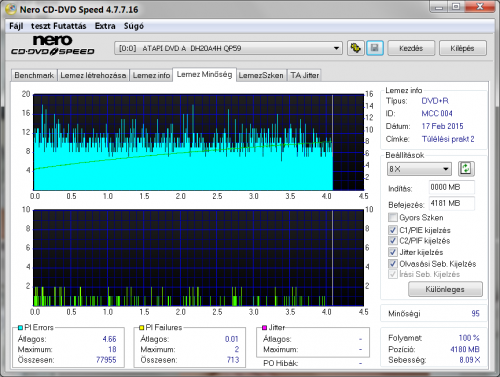
Task: Click the DVD+R type value
Action: pyautogui.click(x=435, y=101)
